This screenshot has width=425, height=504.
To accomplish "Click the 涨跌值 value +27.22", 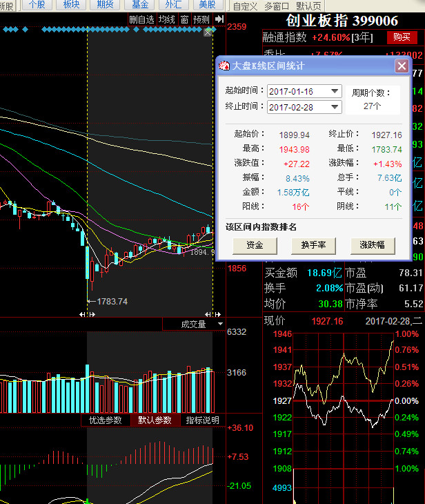I will pyautogui.click(x=297, y=164).
